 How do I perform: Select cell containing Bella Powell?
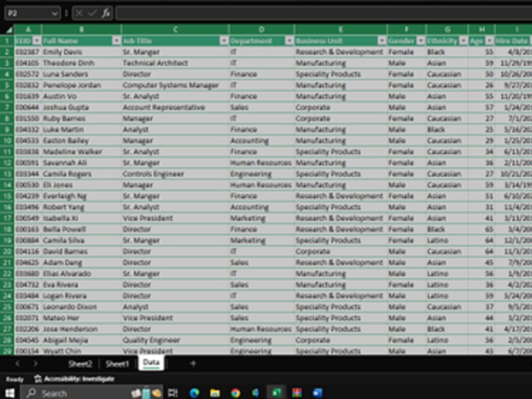81,229
